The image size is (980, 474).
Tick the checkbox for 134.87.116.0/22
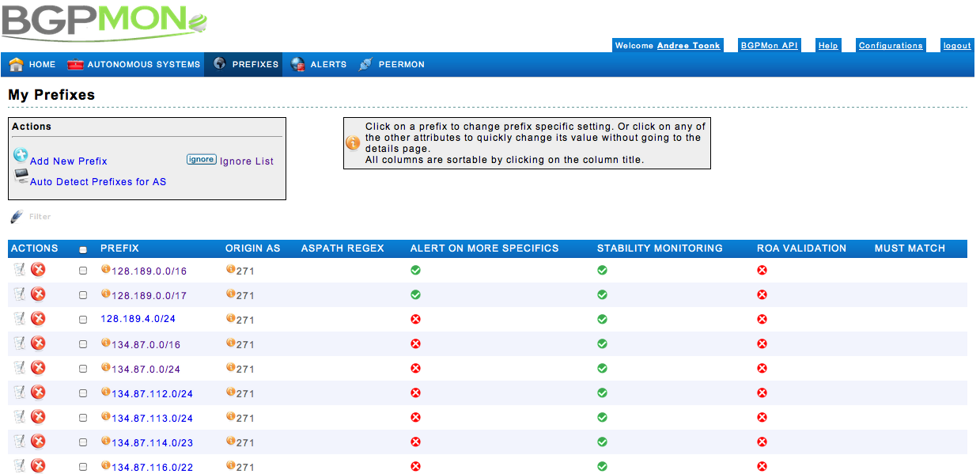point(83,467)
